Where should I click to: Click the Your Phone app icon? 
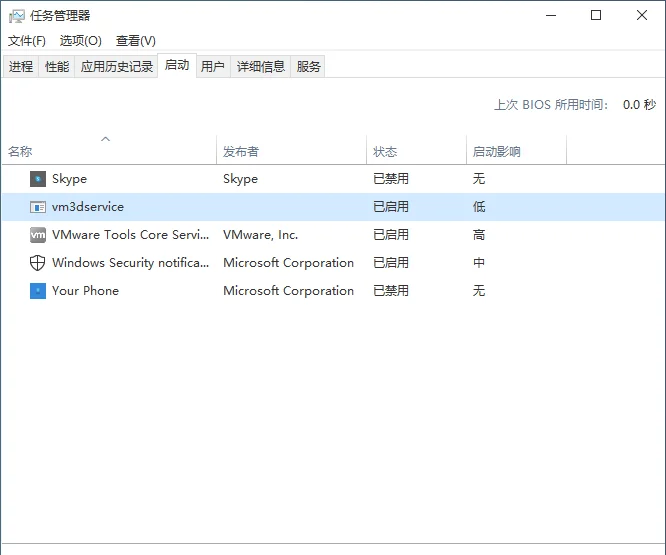point(38,291)
